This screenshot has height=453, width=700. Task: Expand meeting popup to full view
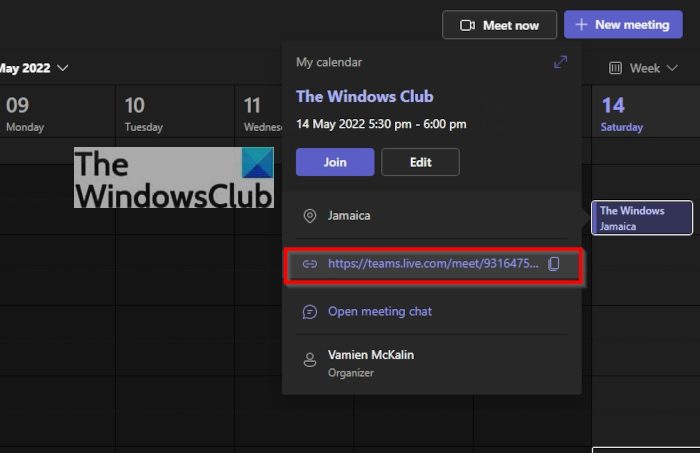(560, 62)
